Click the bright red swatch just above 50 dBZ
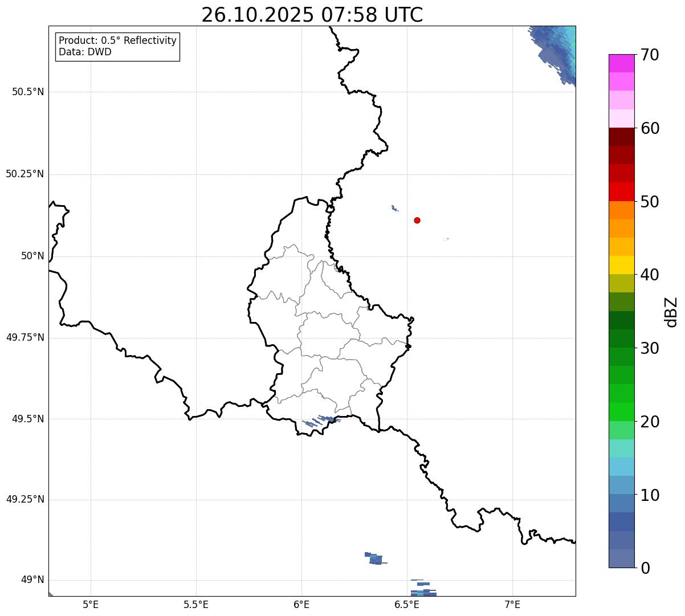Image resolution: width=685 pixels, height=616 pixels. click(x=622, y=192)
